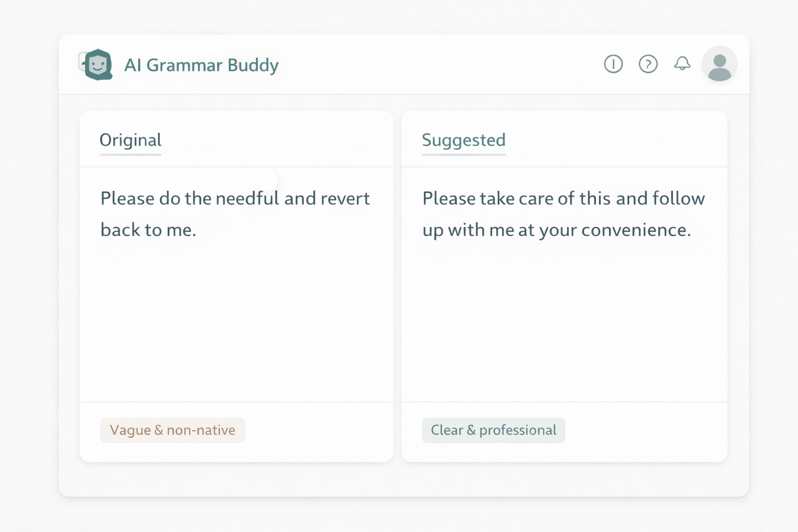Open notifications via the bell icon
This screenshot has width=798, height=532.
(682, 63)
